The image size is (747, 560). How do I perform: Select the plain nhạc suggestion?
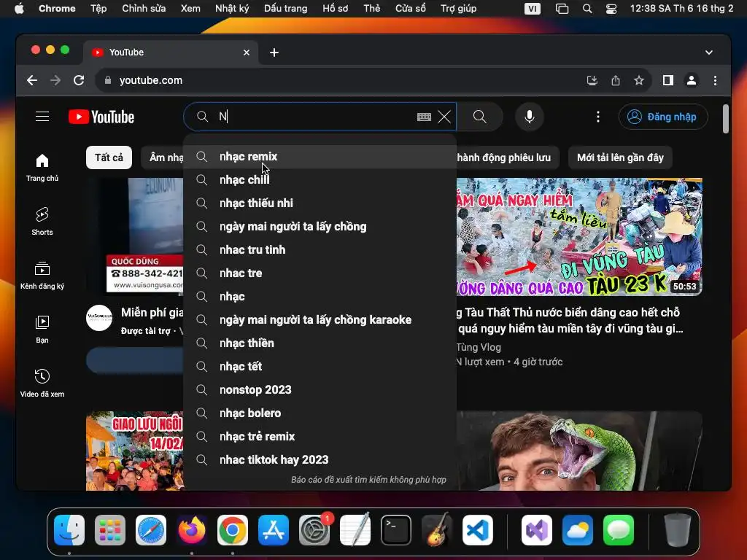(x=320, y=297)
